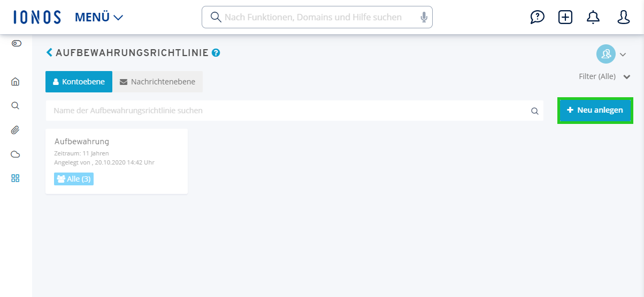Click the plus-in-square add icon
This screenshot has height=297, width=644.
(x=565, y=17)
